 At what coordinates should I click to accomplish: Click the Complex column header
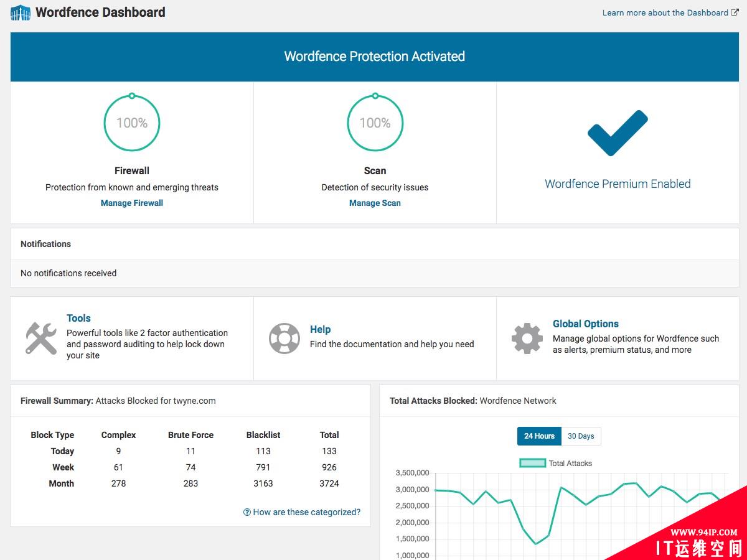coord(118,435)
